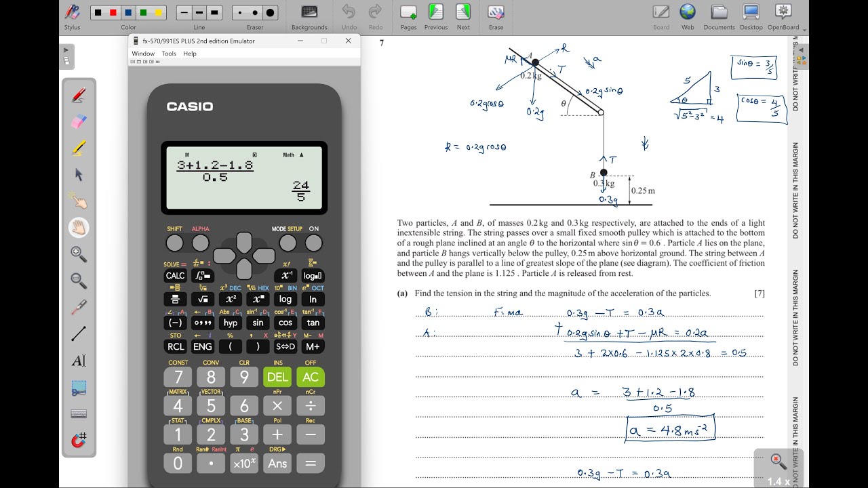868x488 pixels.
Task: Click the calculator equals key
Action: point(311,464)
